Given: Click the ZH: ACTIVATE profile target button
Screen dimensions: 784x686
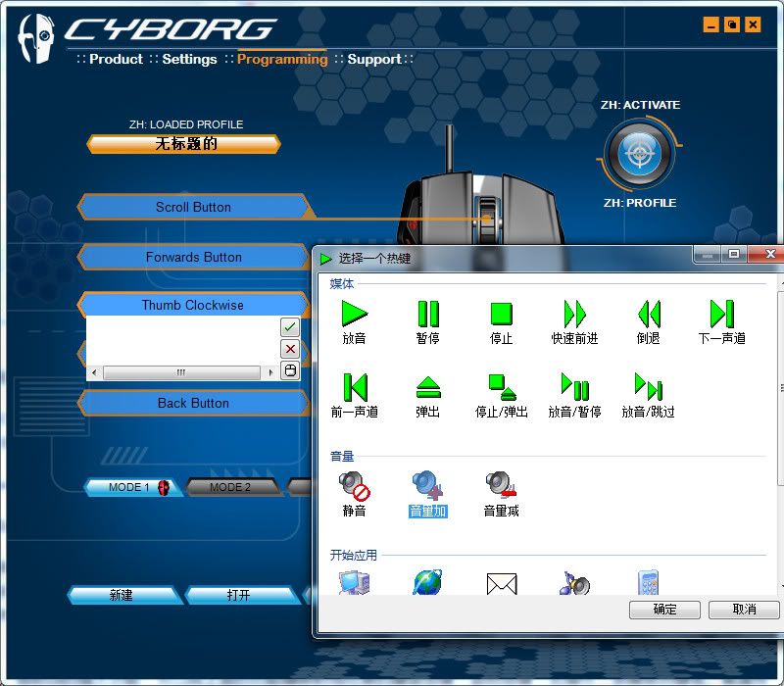Looking at the screenshot, I should pos(639,154).
